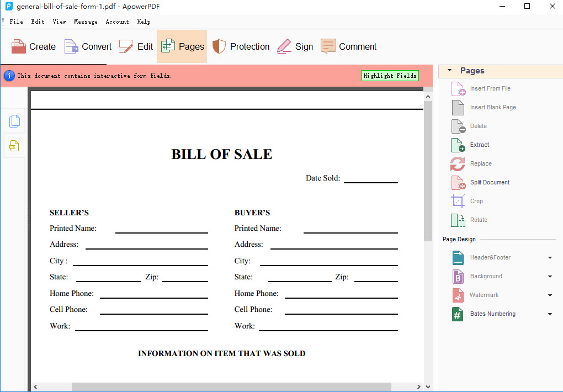Click the Seller's Printed Name field

[x=162, y=228]
